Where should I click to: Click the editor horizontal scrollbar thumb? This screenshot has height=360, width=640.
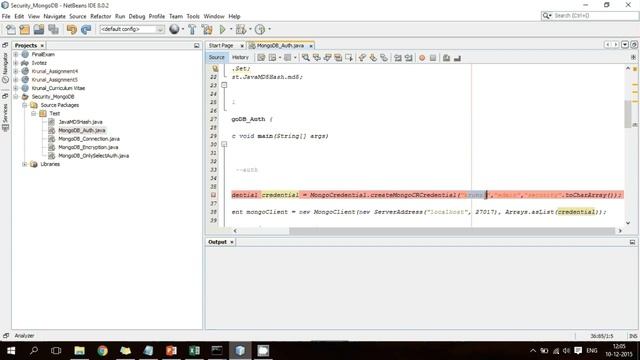(452, 231)
